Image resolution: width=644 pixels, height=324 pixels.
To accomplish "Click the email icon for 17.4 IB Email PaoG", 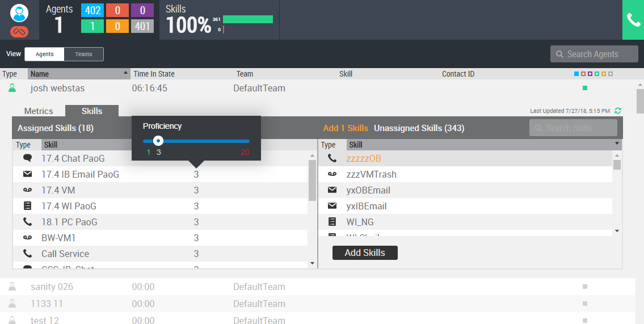I will (27, 174).
